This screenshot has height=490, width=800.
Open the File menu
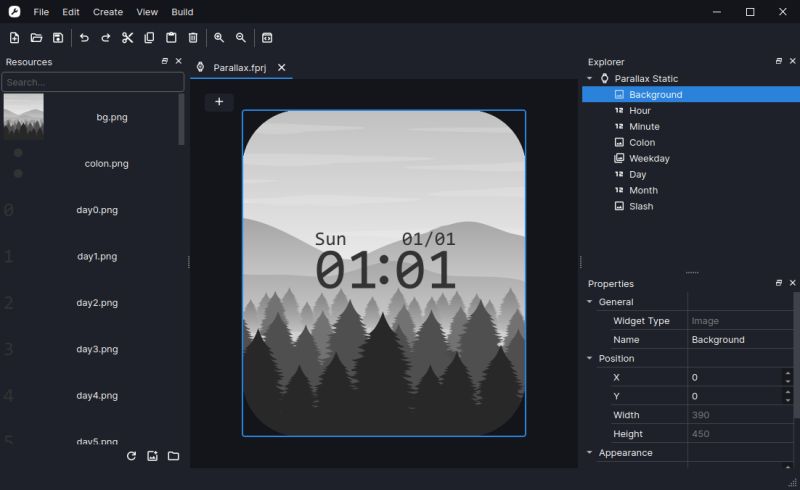[x=41, y=12]
